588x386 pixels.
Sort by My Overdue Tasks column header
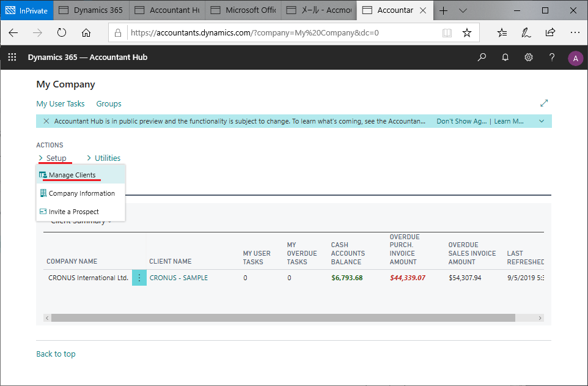[x=302, y=253]
